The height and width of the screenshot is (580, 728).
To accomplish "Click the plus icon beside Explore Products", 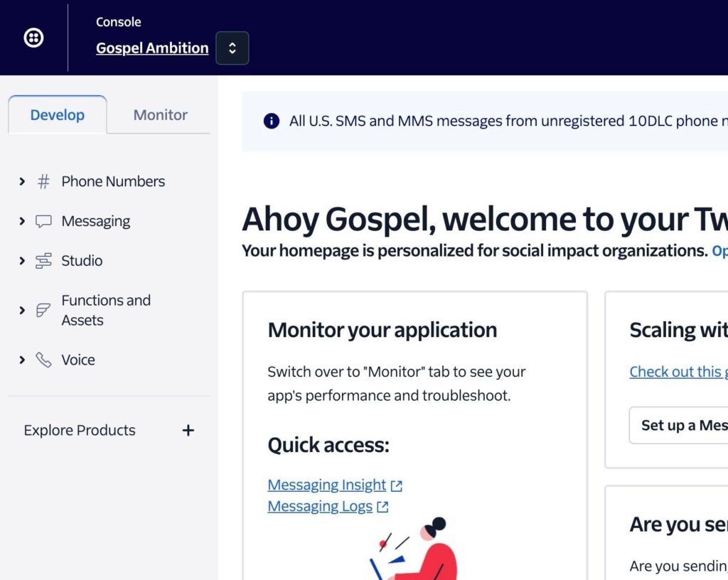I will coord(188,431).
